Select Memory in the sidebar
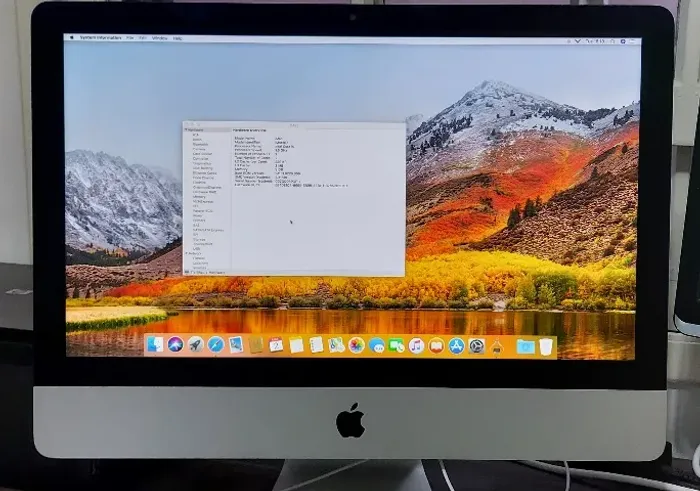700x491 pixels. pos(199,197)
